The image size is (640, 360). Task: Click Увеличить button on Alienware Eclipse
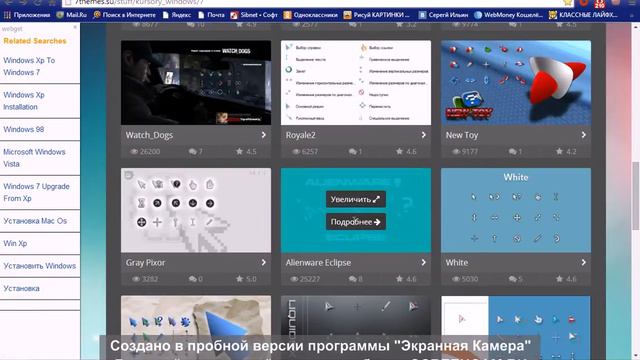click(356, 200)
